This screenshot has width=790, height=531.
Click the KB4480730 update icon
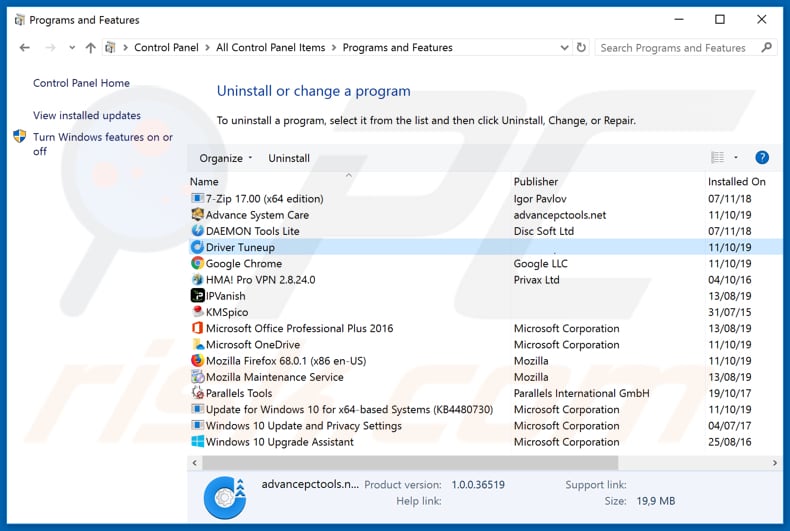[x=197, y=409]
